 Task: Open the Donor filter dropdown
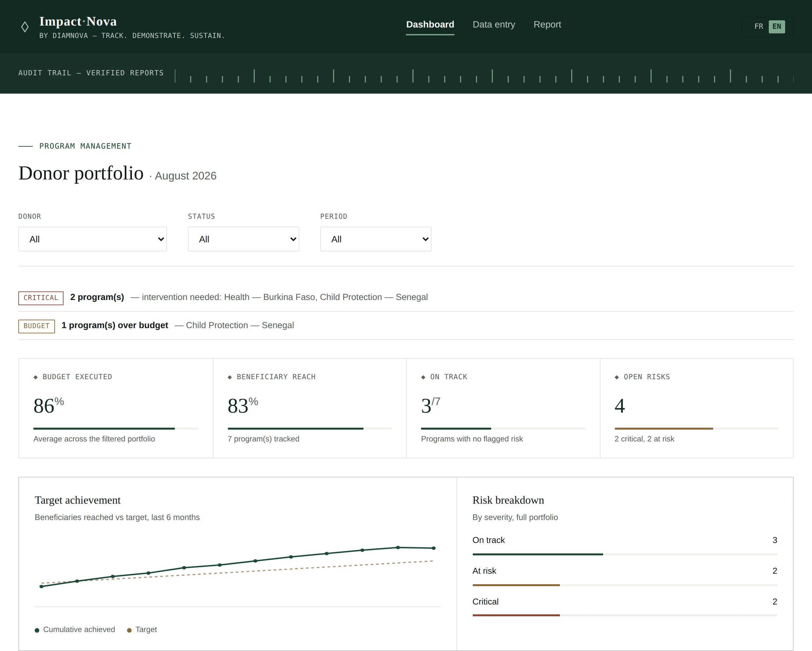93,239
